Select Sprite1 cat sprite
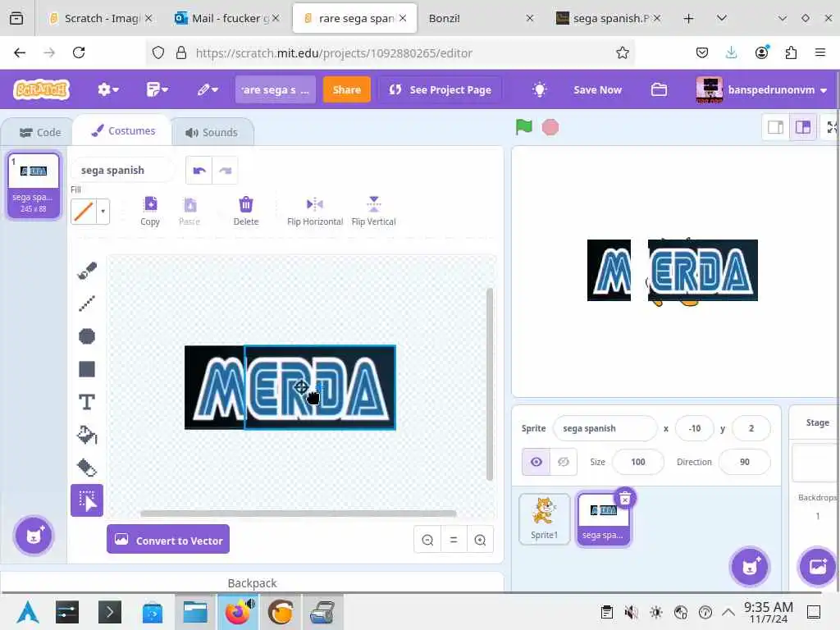Viewport: 840px width, 630px height. point(545,518)
